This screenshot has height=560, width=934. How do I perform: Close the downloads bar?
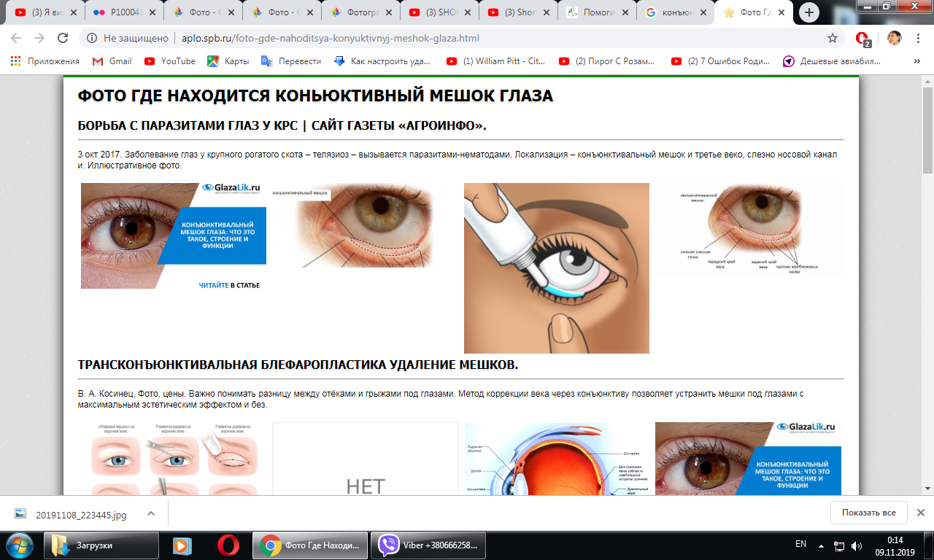pos(920,513)
